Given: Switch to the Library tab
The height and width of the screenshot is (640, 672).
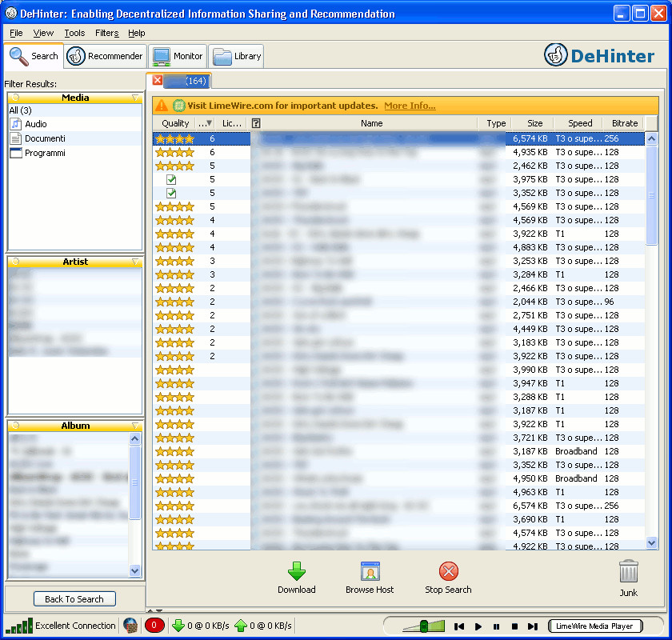Looking at the screenshot, I should pos(236,56).
